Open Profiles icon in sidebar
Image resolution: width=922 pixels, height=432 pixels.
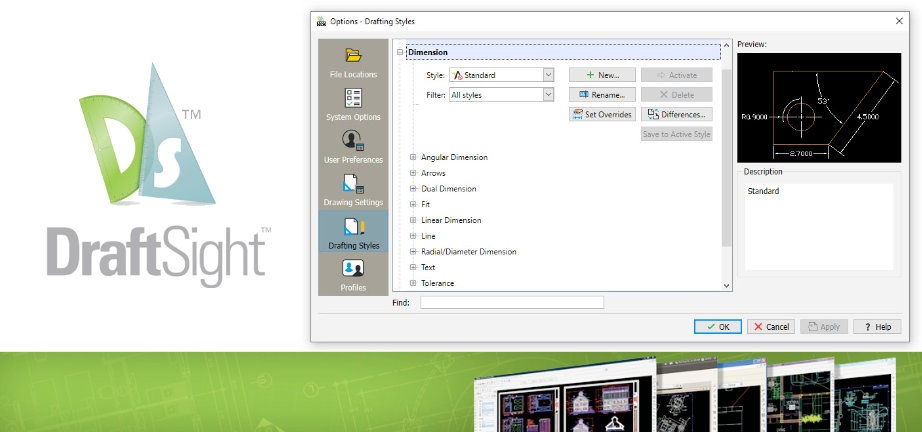point(353,269)
